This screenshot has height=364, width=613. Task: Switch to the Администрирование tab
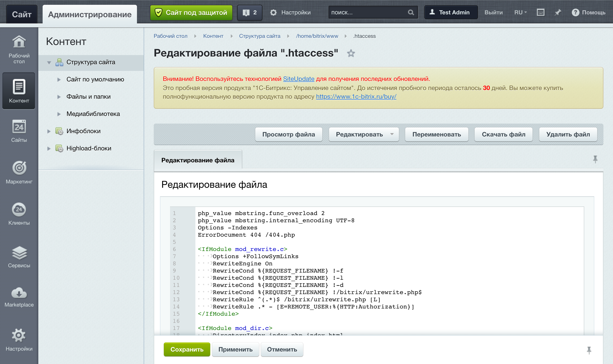tap(90, 14)
